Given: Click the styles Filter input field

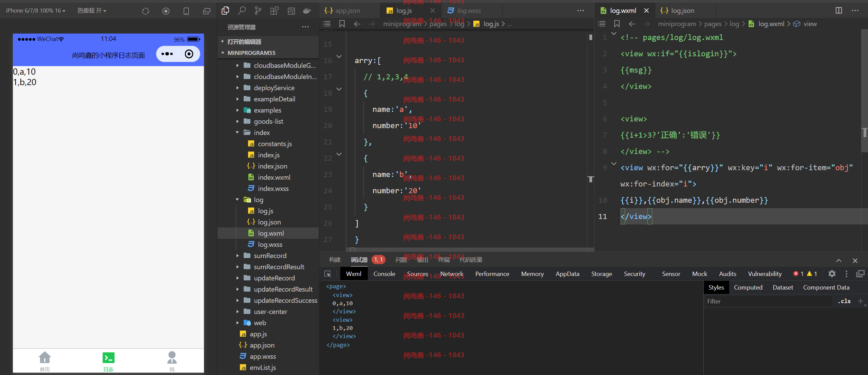Looking at the screenshot, I should pos(769,301).
